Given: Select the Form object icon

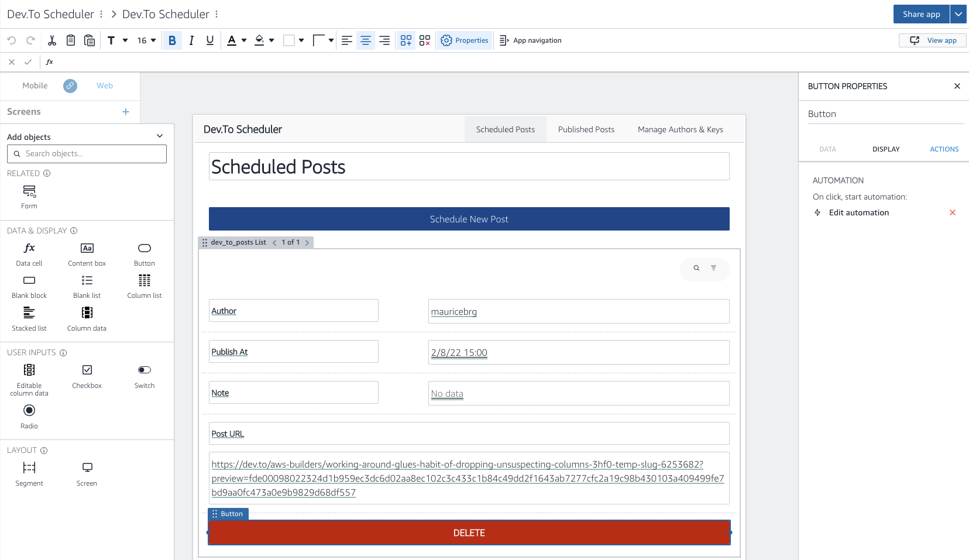Looking at the screenshot, I should (29, 197).
